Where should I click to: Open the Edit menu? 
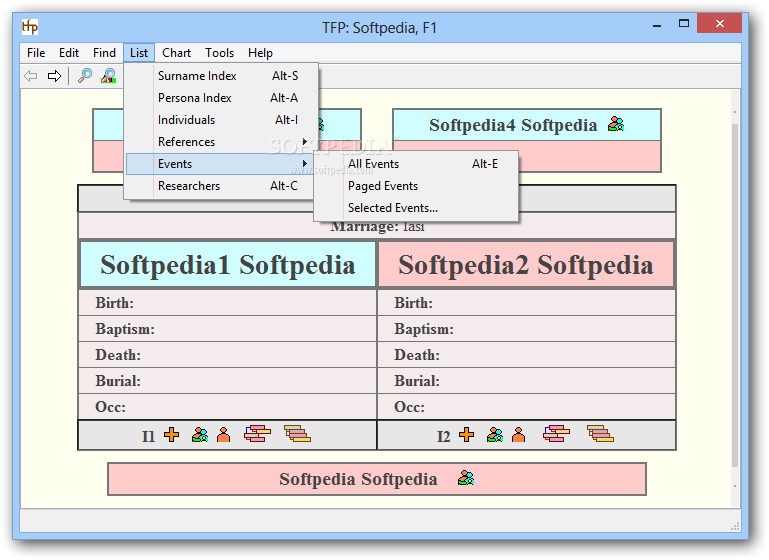pos(69,53)
